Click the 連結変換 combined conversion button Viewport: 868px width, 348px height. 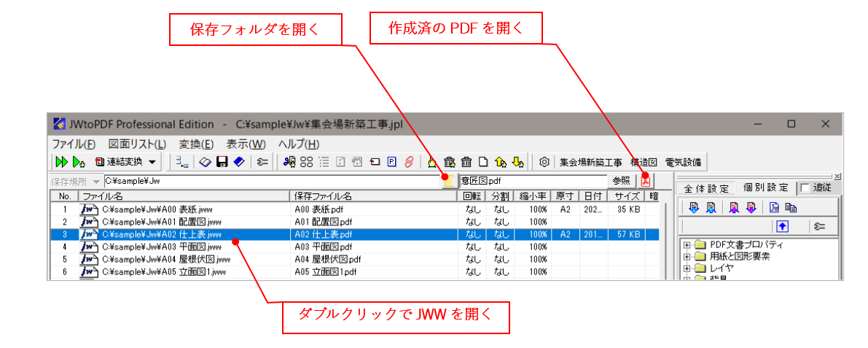pos(118,162)
